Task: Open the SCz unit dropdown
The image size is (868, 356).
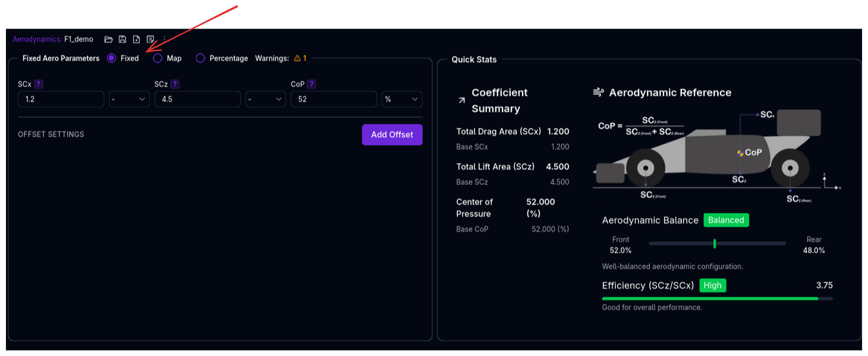Action: 266,99
